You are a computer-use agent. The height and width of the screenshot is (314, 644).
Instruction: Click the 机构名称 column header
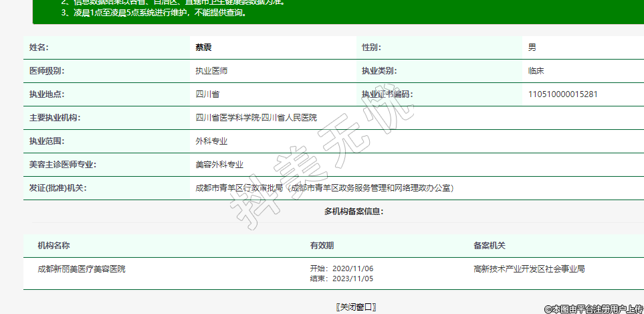click(53, 246)
